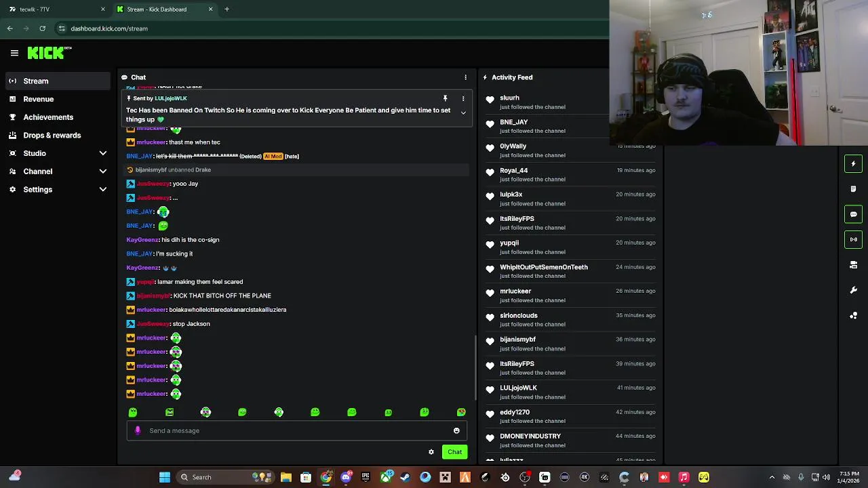Open the Chat panel three-dot menu
The image size is (868, 488).
click(x=465, y=77)
